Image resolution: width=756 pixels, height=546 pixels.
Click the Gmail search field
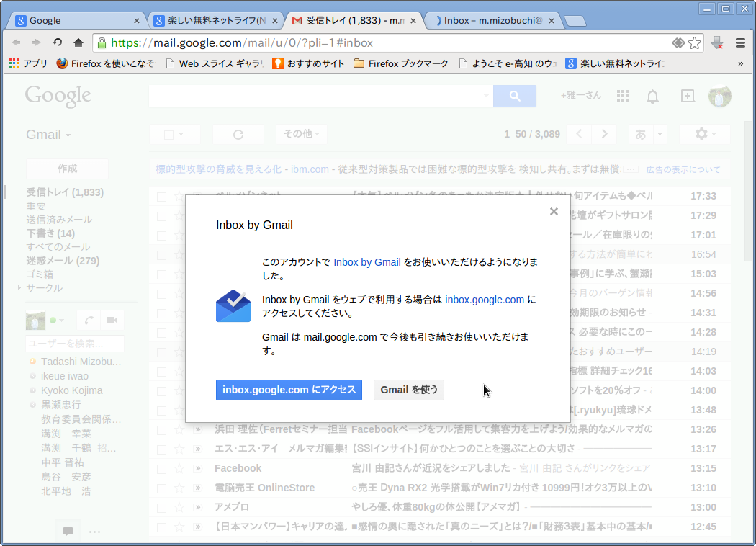(320, 96)
